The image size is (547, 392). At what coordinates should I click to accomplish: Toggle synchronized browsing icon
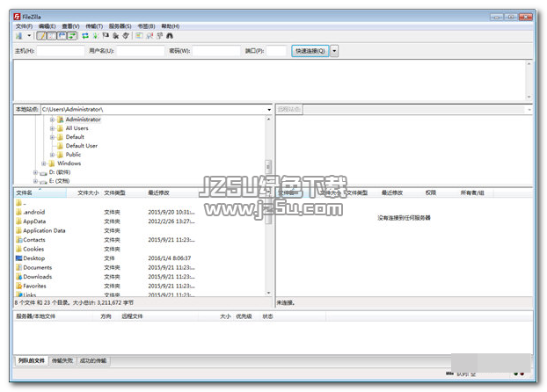(160, 35)
